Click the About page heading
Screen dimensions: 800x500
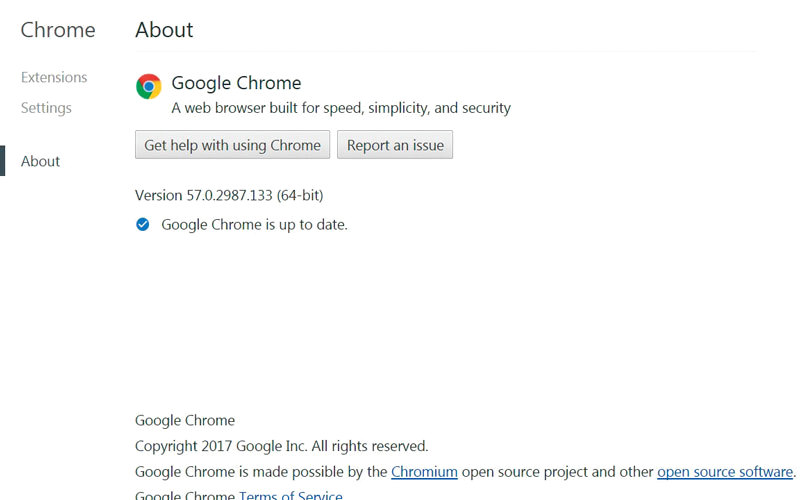coord(164,30)
